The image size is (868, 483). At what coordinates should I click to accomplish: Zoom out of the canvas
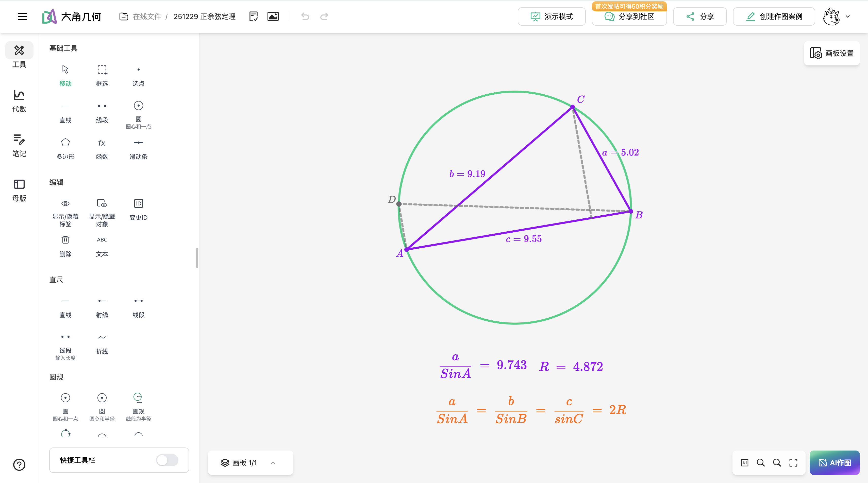777,462
